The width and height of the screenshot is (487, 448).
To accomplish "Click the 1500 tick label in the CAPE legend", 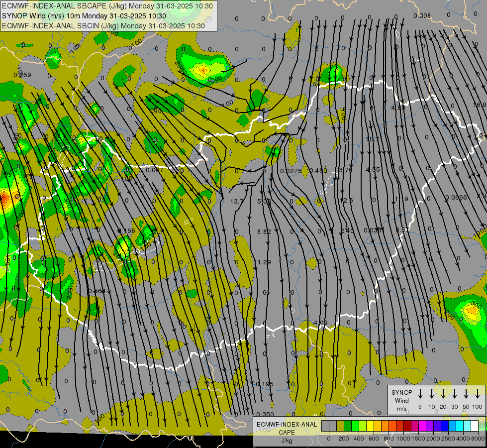I will pos(418,439).
